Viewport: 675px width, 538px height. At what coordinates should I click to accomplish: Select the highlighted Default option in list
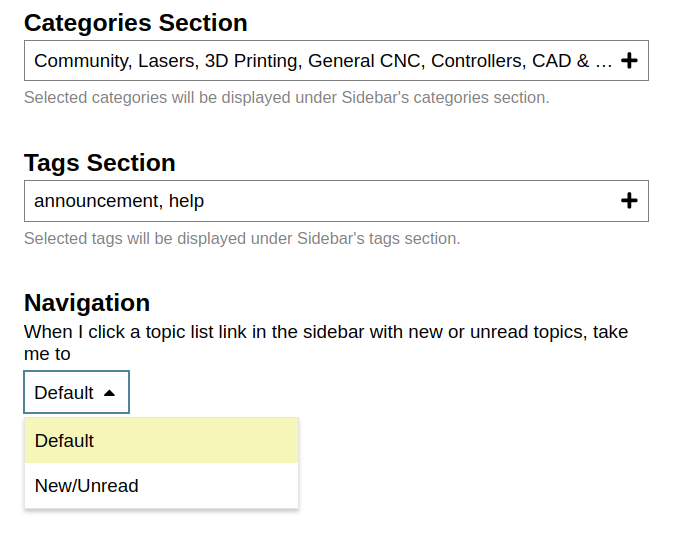click(161, 441)
